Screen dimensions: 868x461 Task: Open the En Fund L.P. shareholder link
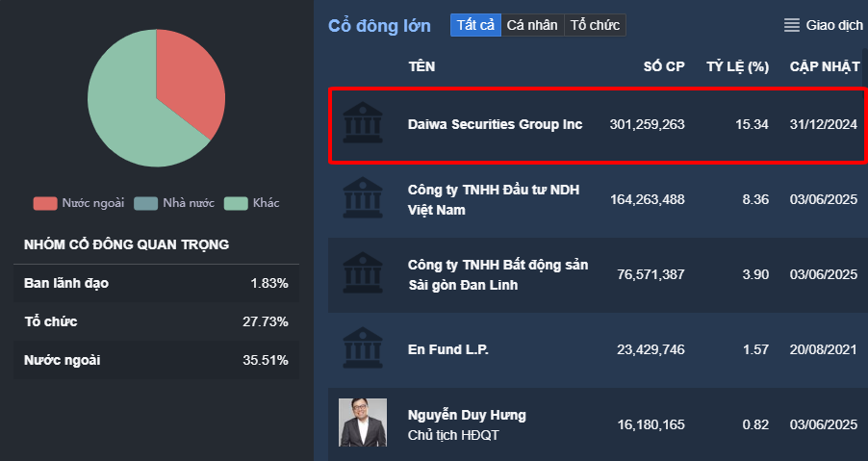[x=448, y=348]
